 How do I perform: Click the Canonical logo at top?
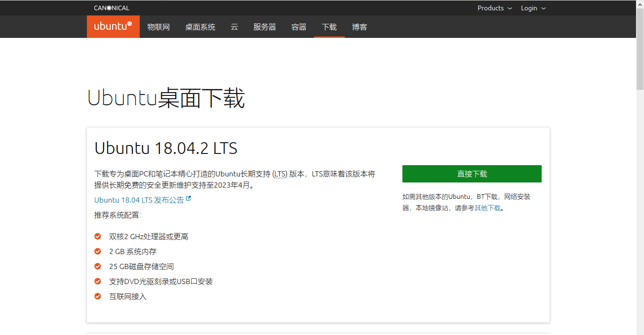pos(111,8)
